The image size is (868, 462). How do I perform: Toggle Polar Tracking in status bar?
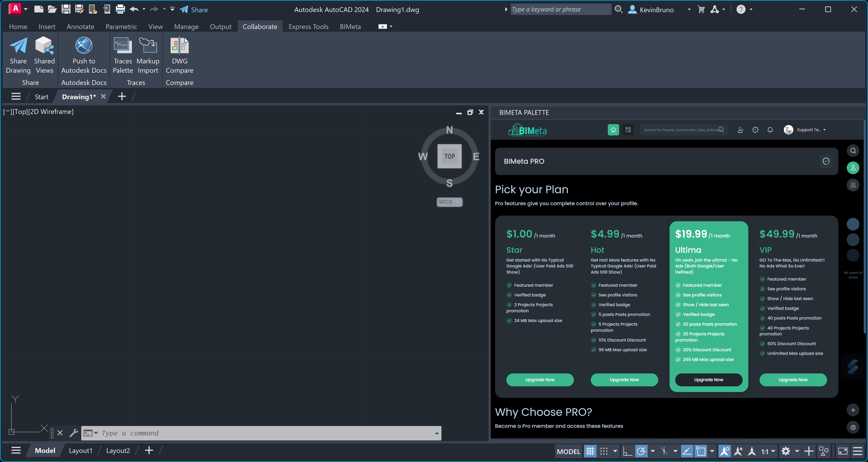pyautogui.click(x=641, y=451)
